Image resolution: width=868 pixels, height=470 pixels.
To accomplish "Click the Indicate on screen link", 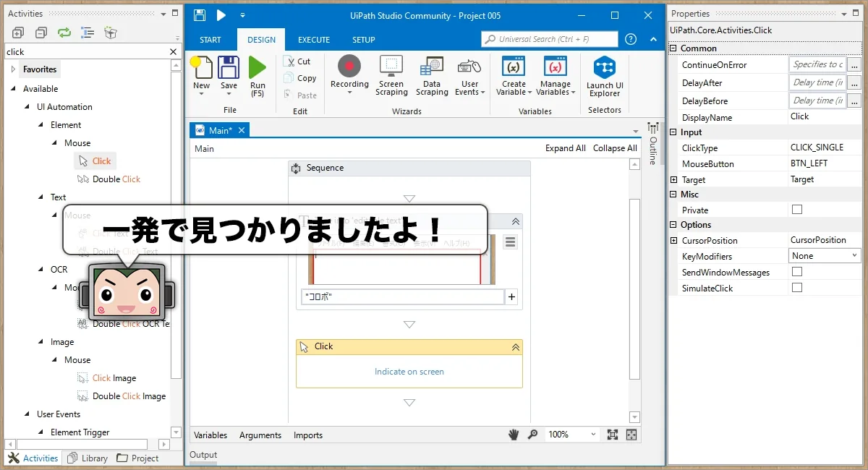I will click(409, 372).
